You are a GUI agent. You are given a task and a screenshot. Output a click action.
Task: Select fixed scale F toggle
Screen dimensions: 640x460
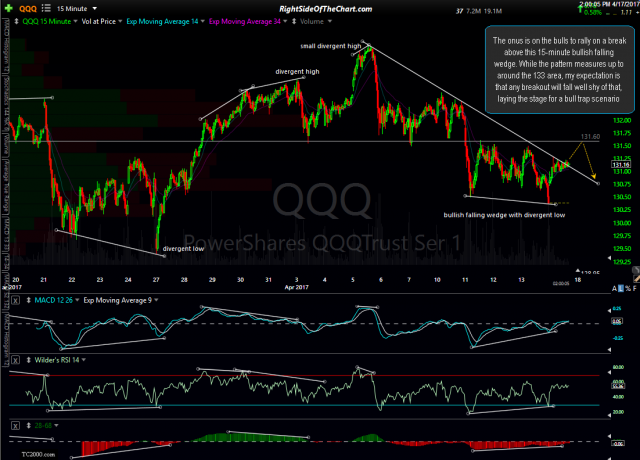point(635,289)
